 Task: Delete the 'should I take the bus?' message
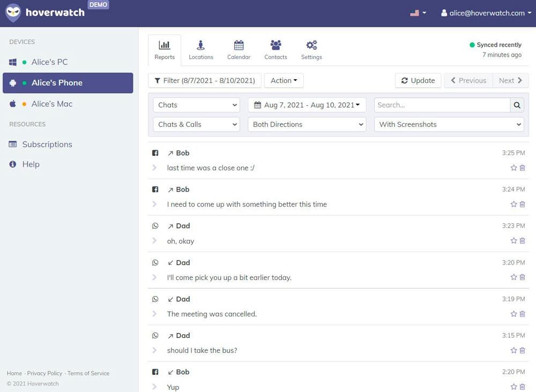(522, 350)
